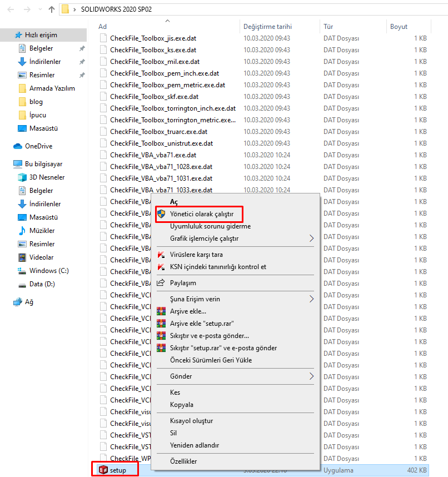Screen dimensions: 448x477
Task: Open Özellikler from the context menu
Action: [183, 461]
